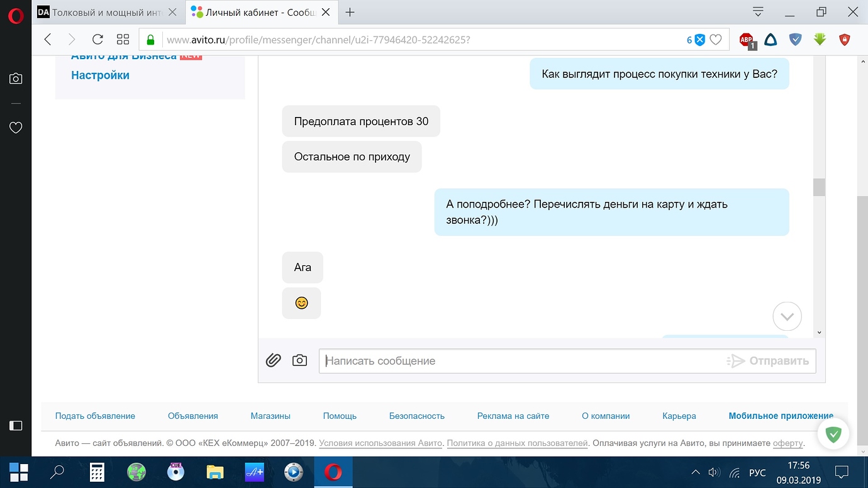Toggle the Opera sidebar panel button
The image size is (868, 488).
16,426
